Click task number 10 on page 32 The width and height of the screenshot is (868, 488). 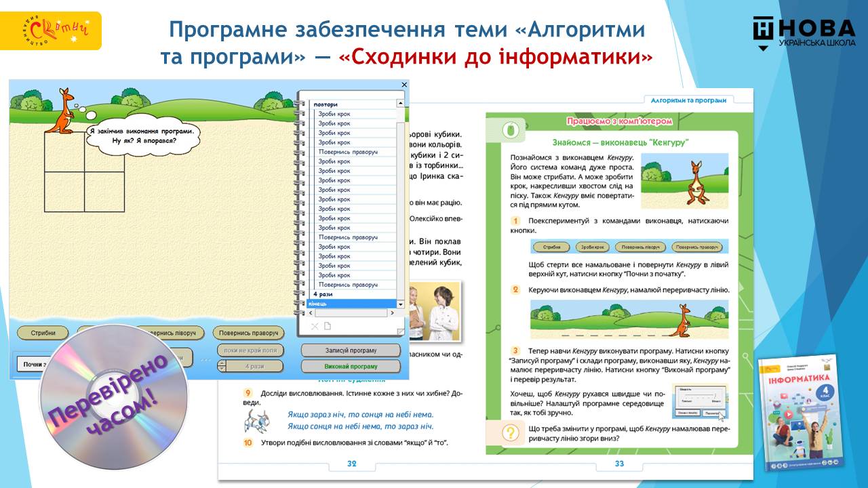click(x=248, y=443)
